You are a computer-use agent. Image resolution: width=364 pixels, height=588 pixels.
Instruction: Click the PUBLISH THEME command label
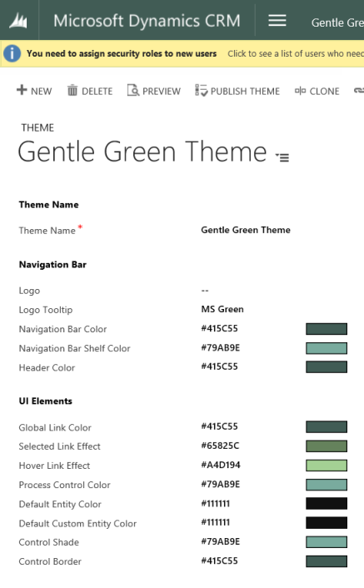tap(245, 91)
